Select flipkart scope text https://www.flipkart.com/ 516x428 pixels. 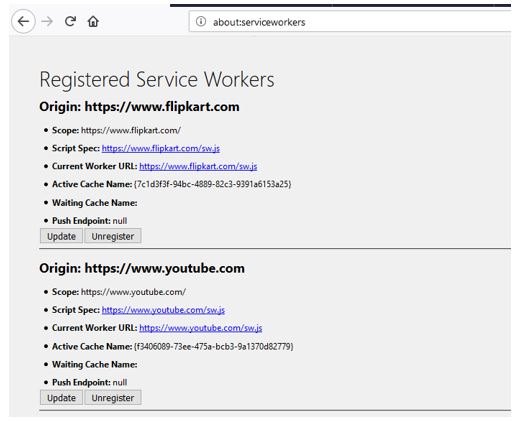[x=131, y=130]
